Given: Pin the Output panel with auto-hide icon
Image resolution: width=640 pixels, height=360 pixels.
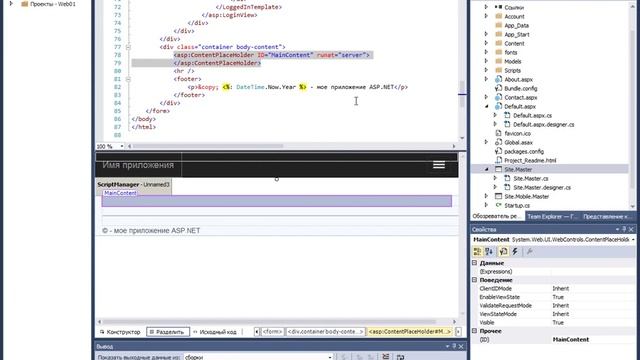Looking at the screenshot, I should tap(454, 347).
